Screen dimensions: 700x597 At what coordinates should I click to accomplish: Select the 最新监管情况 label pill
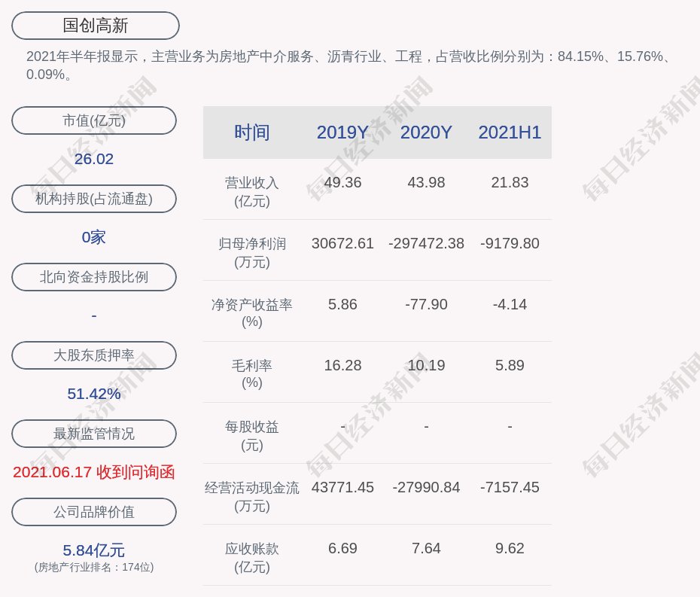point(94,434)
